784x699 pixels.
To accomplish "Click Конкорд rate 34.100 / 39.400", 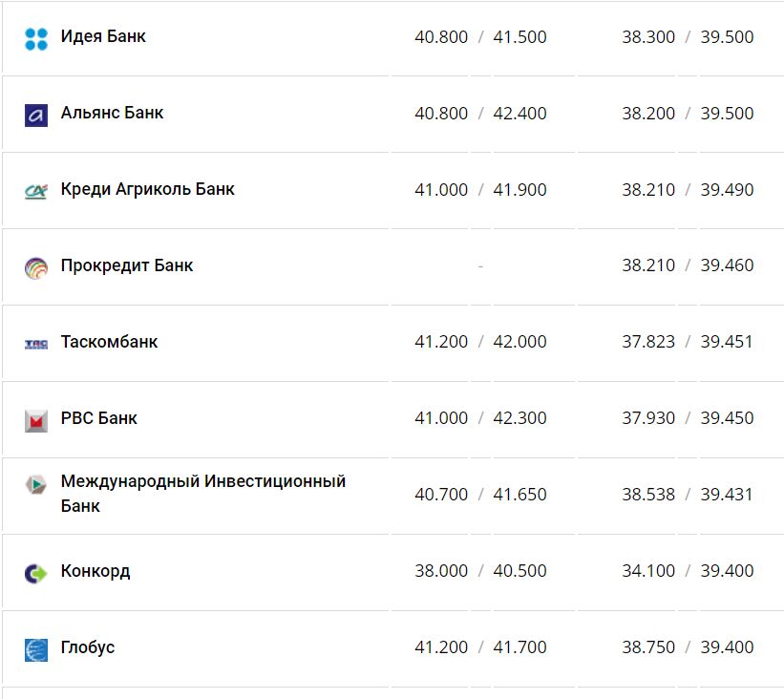I will click(x=688, y=571).
